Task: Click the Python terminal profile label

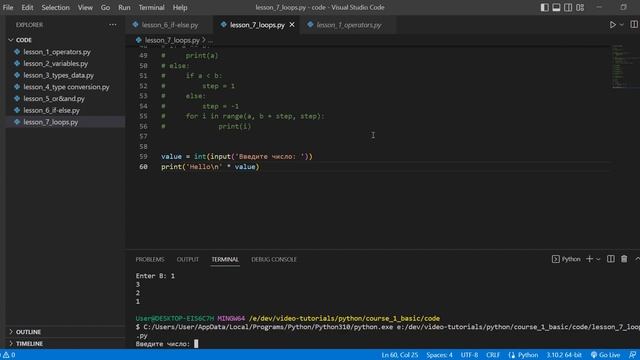Action: (566, 259)
